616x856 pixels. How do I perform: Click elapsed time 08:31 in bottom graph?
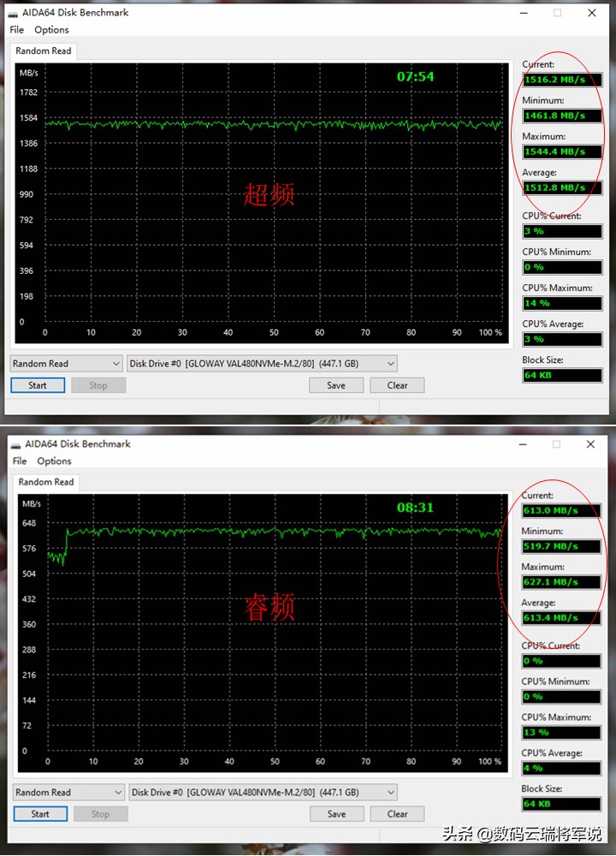415,508
